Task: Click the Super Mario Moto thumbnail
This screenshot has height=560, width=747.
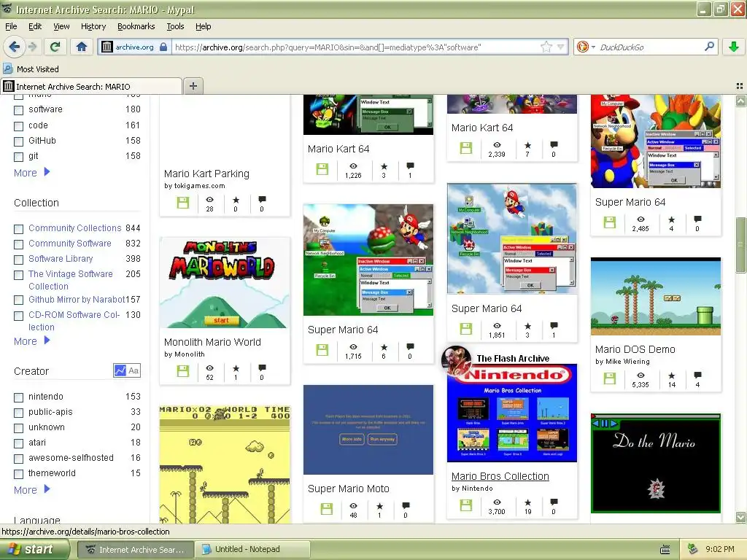Action: click(x=368, y=429)
